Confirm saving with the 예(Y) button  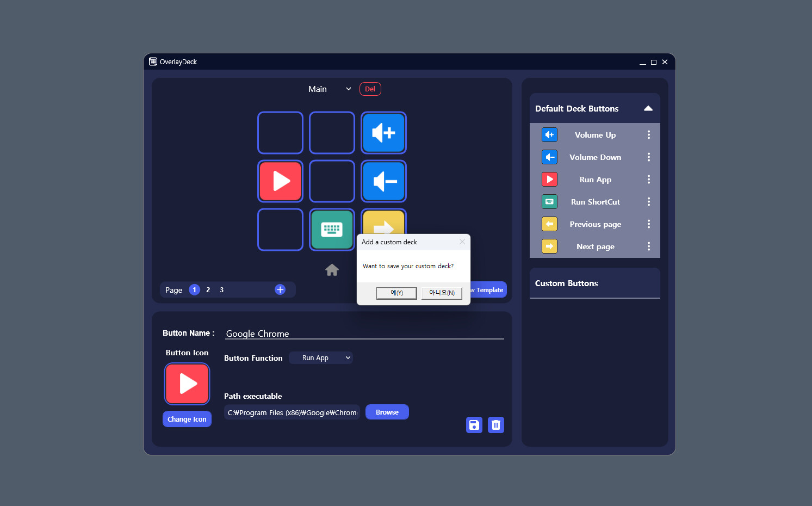[x=396, y=293]
